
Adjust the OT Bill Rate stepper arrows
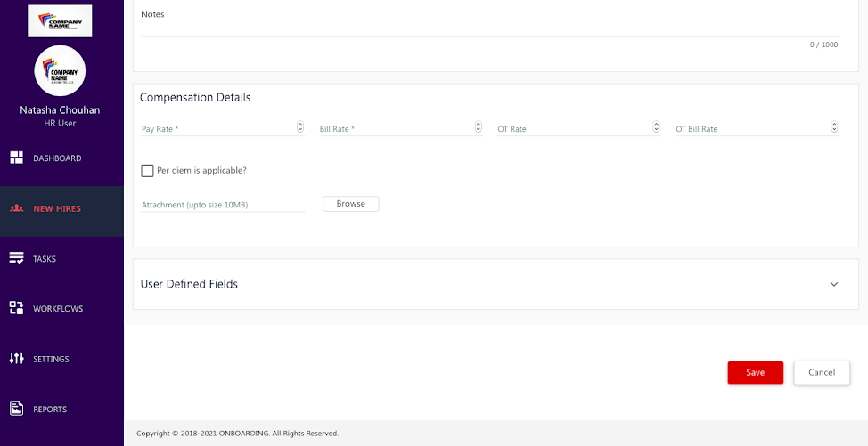coord(834,127)
